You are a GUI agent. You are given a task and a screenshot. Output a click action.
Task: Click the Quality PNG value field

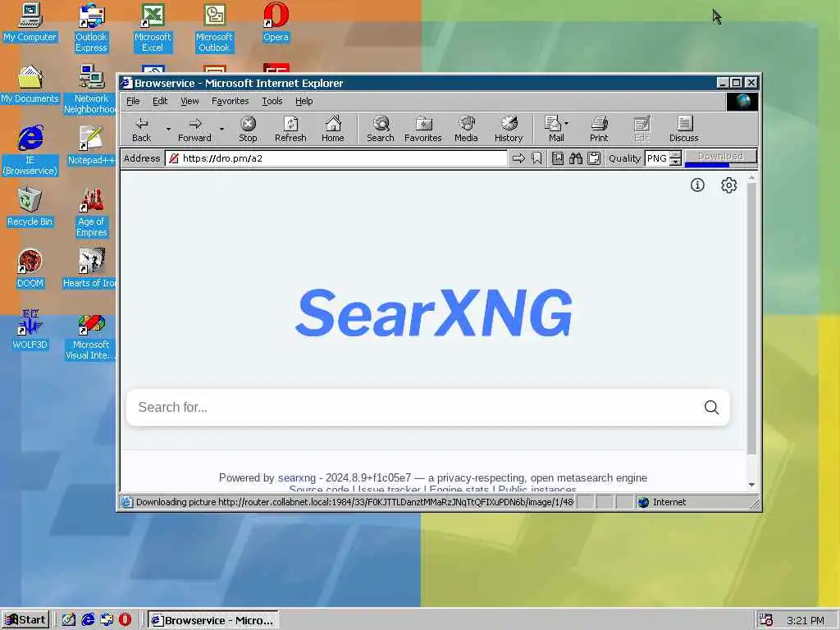point(657,158)
